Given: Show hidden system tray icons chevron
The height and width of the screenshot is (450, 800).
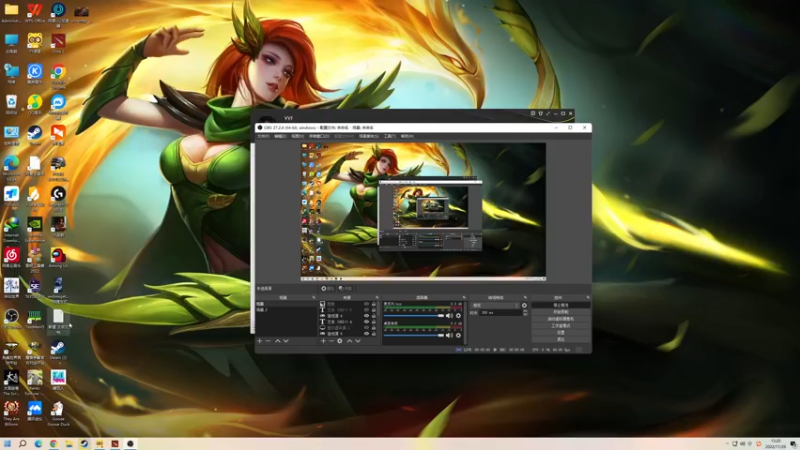Looking at the screenshot, I should click(x=727, y=443).
